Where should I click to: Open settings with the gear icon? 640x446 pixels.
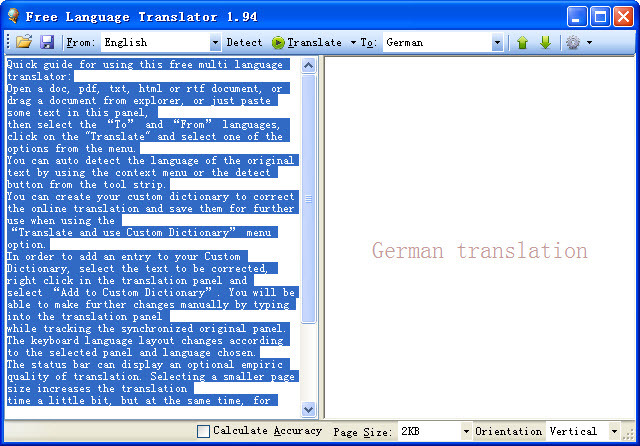pyautogui.click(x=573, y=42)
